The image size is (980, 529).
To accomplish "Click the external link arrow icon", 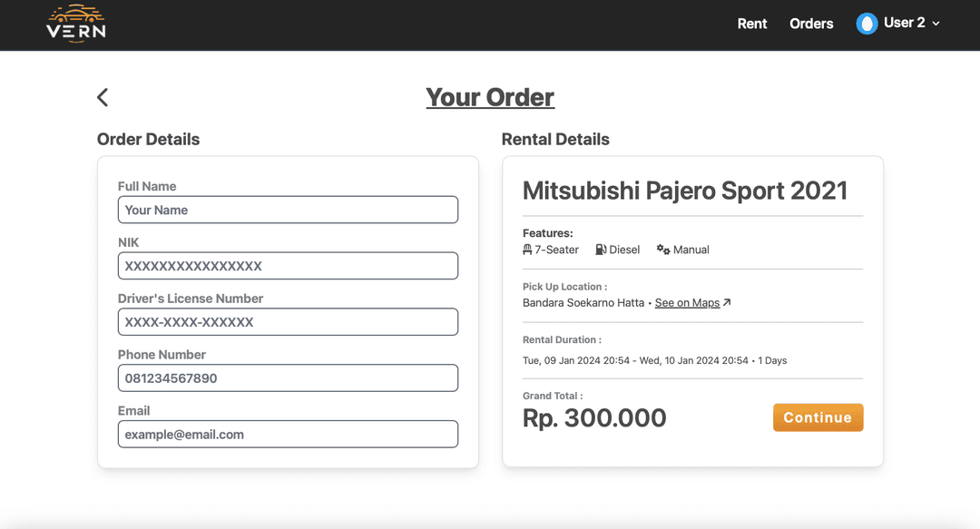I will pyautogui.click(x=727, y=303).
